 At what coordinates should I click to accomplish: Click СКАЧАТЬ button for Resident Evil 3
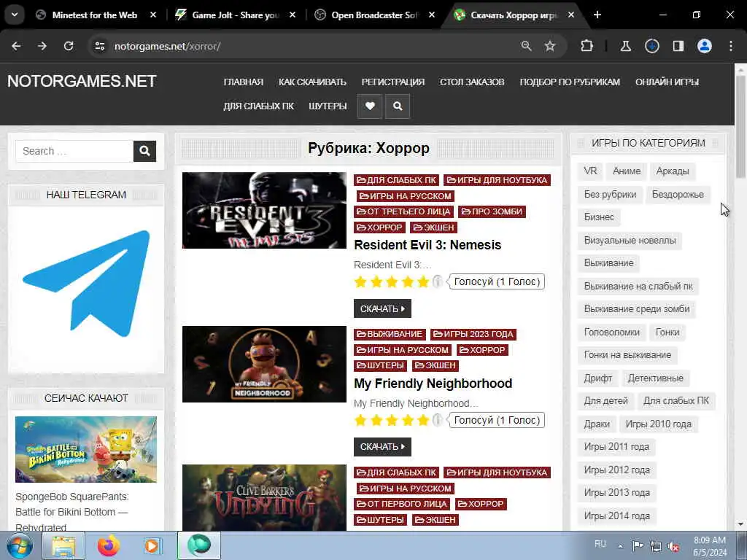pyautogui.click(x=382, y=308)
